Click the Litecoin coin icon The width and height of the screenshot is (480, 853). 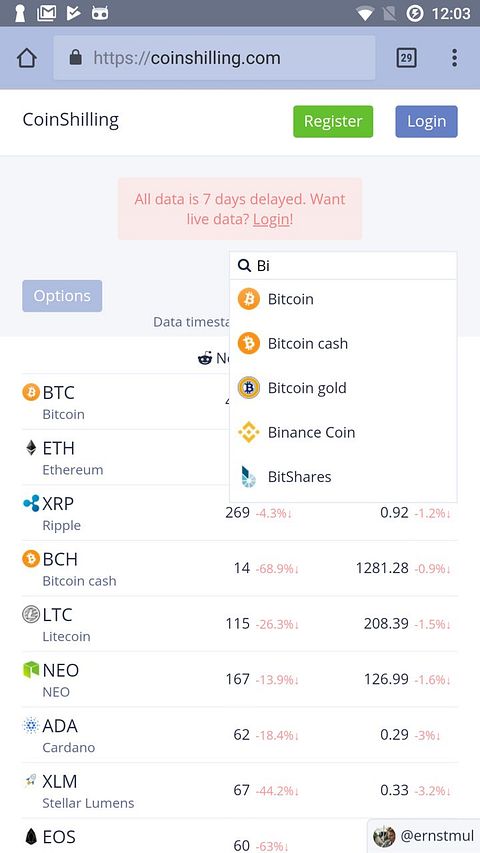(x=31, y=614)
